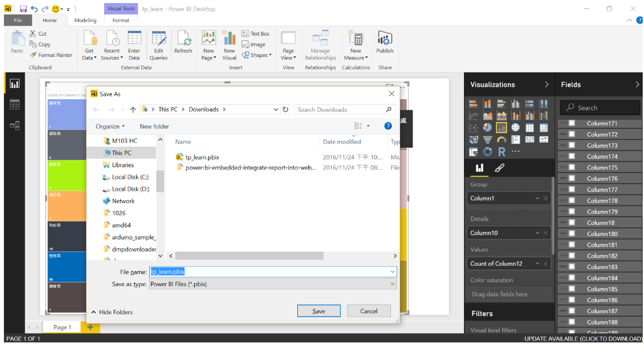Check the Column187 field checkbox
Screen dimensions: 644x352
[x=572, y=311]
